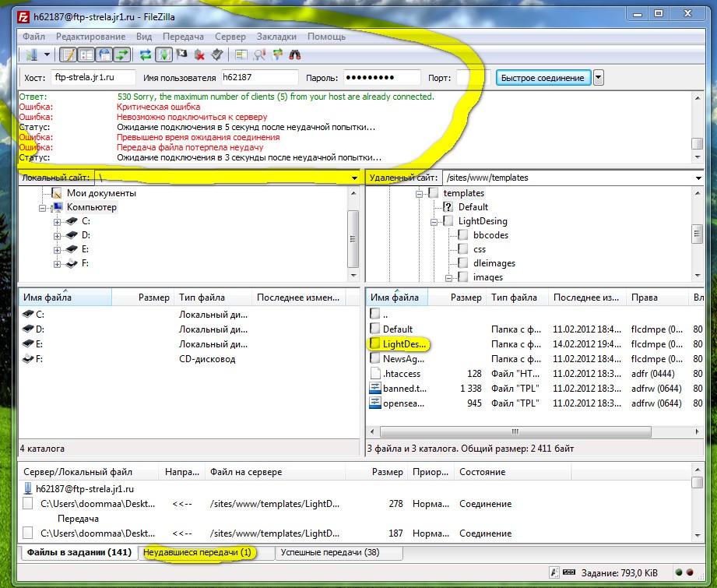The image size is (717, 588).
Task: Toggle local directory tree display
Action: click(86, 55)
